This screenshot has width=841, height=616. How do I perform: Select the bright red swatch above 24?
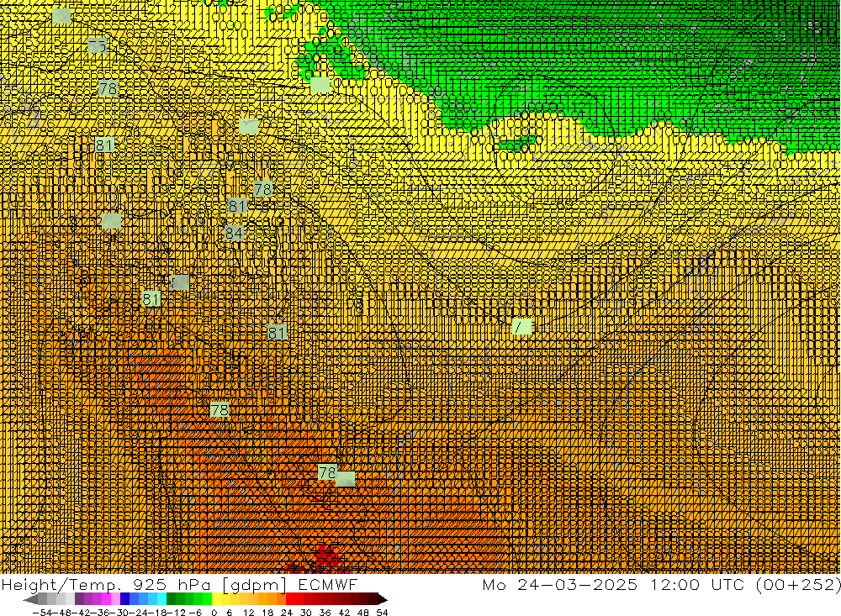pos(290,599)
